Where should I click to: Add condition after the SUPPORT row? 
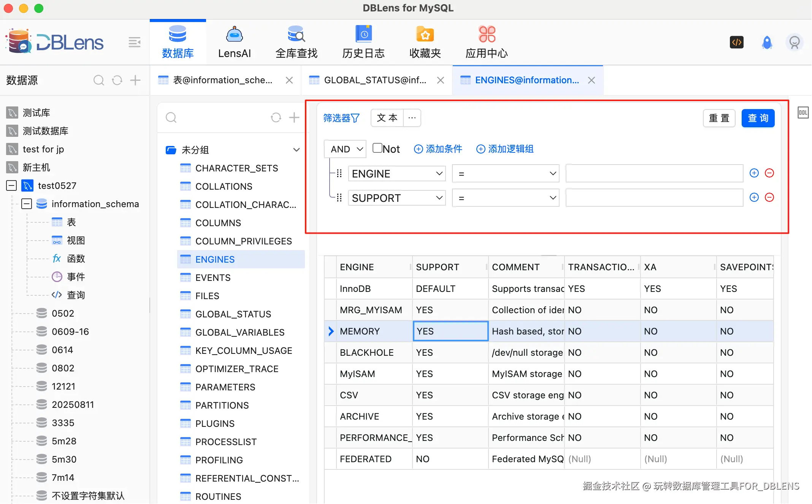754,198
